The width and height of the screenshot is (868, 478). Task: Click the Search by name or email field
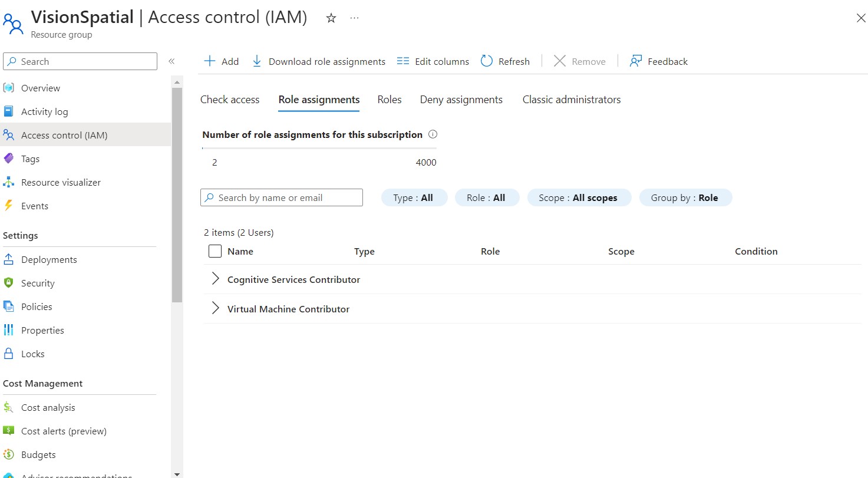pos(282,197)
